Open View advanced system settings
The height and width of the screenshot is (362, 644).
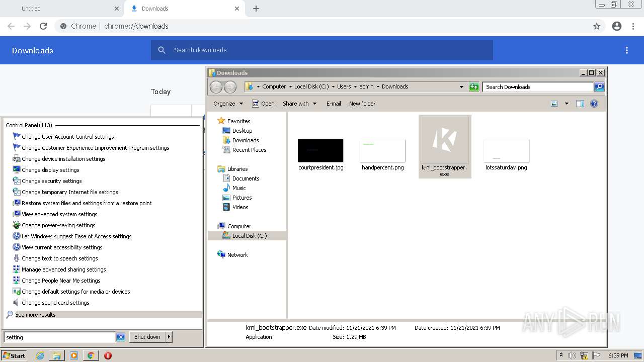pyautogui.click(x=59, y=214)
